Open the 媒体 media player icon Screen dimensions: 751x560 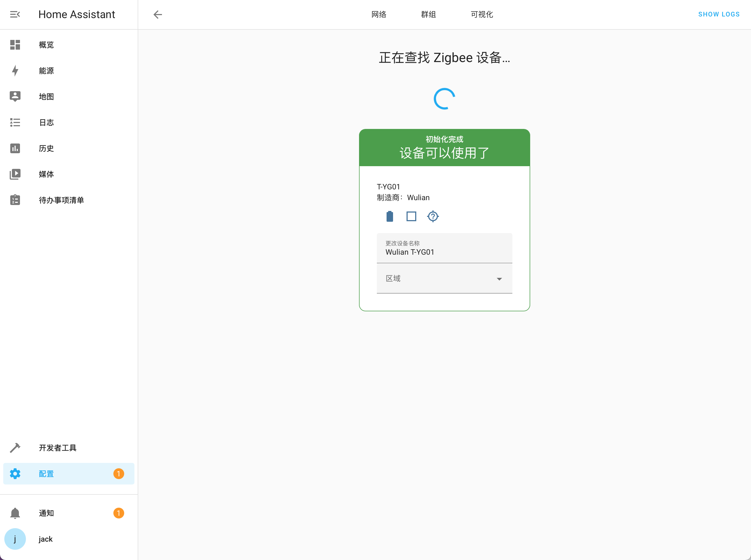click(x=15, y=174)
